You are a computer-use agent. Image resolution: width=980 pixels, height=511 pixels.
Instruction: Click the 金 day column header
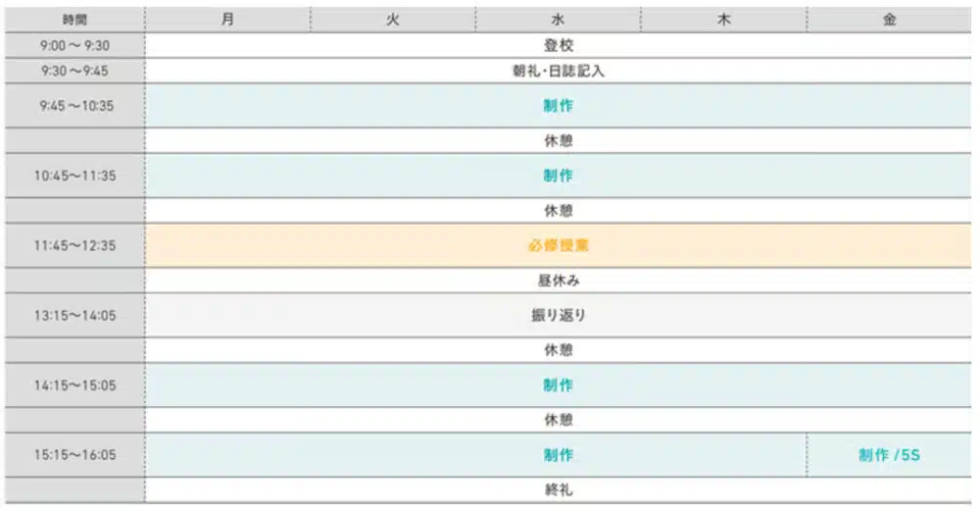pos(889,20)
